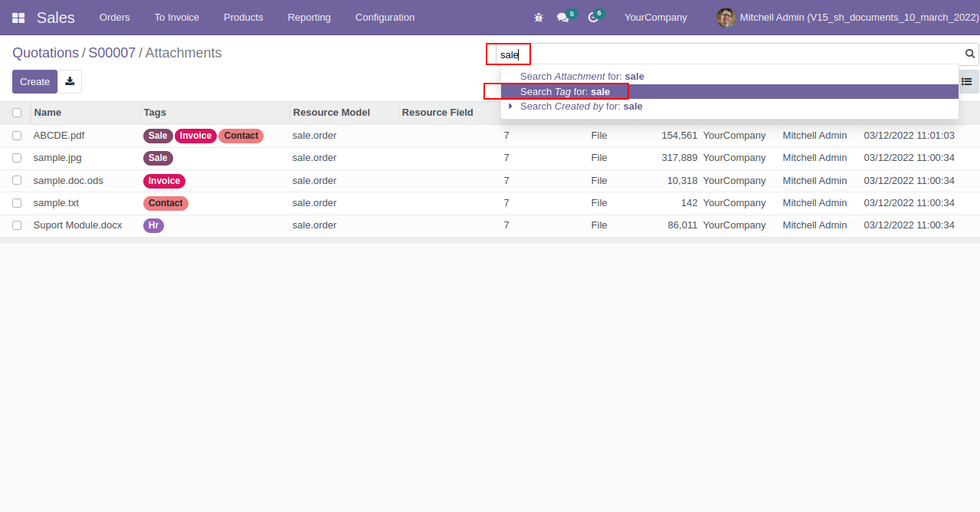Click file size 154,561 cell
Image resolution: width=980 pixels, height=512 pixels.
(680, 136)
